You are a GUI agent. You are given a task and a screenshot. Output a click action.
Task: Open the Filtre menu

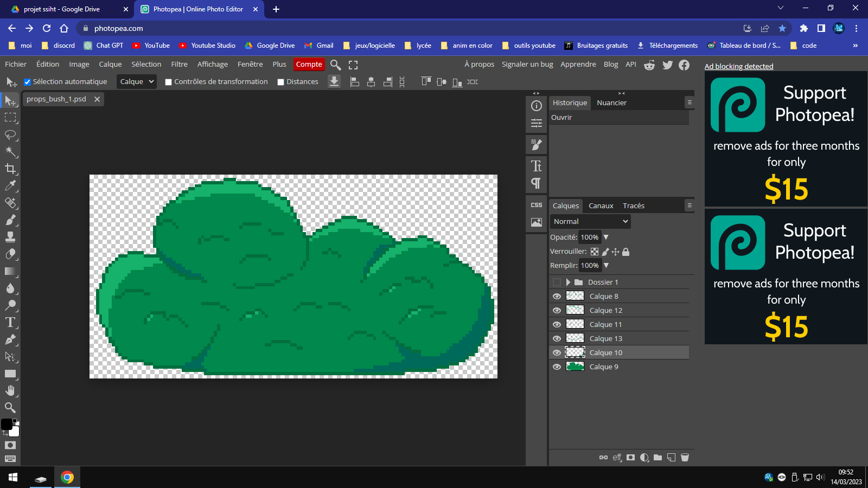[x=179, y=64]
